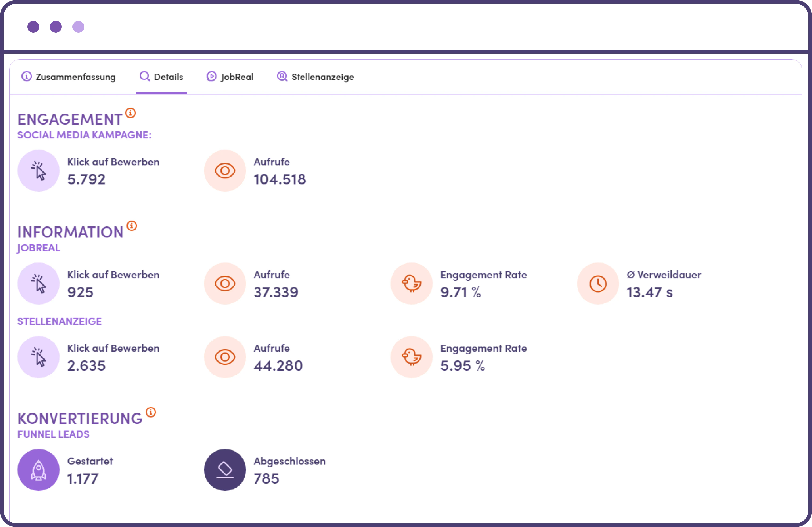Click the eye icon for Stellenanzeige Aufrufe
This screenshot has height=527, width=812.
[x=224, y=357]
